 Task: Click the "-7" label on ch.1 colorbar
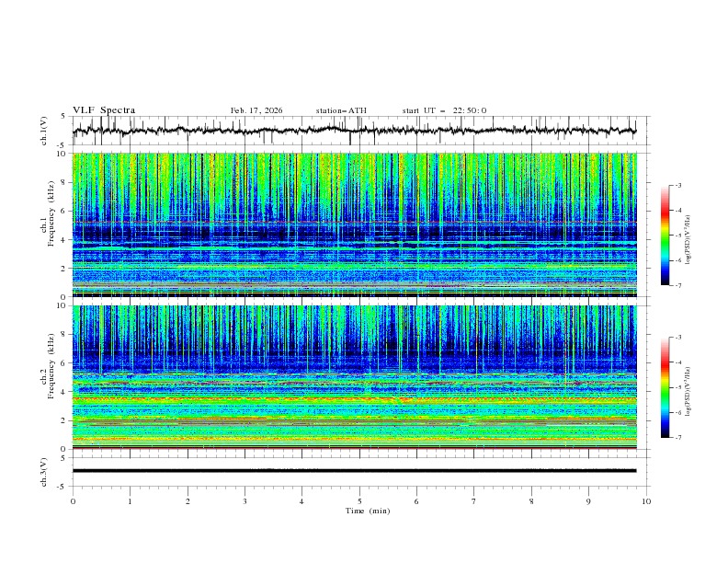[678, 285]
